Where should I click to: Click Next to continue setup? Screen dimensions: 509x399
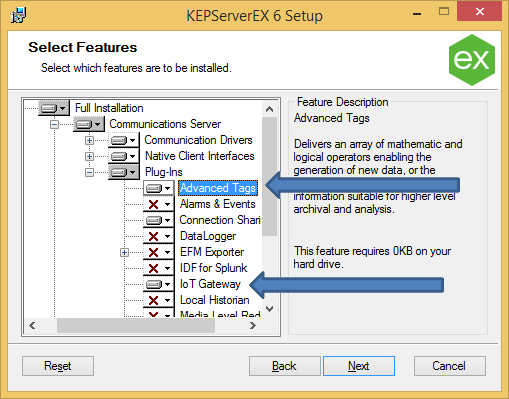tap(359, 366)
